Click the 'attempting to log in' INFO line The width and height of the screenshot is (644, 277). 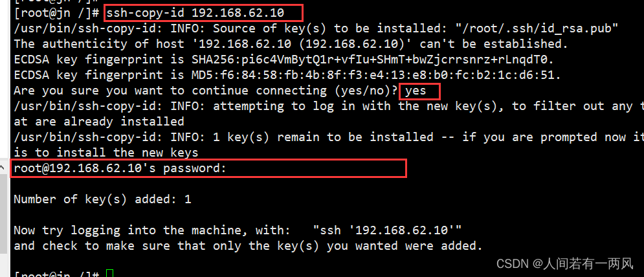(329, 106)
